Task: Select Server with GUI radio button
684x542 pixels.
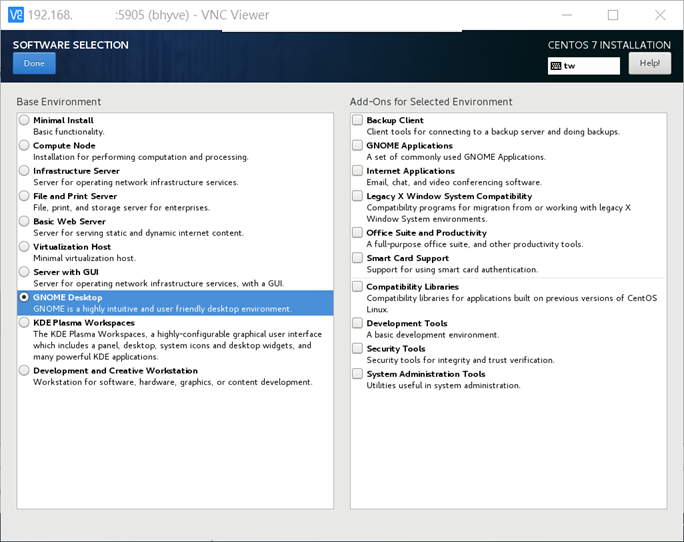Action: pyautogui.click(x=24, y=271)
